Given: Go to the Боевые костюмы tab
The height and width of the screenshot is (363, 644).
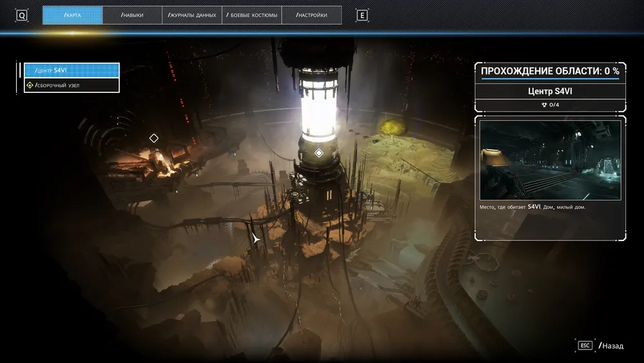Looking at the screenshot, I should (252, 15).
